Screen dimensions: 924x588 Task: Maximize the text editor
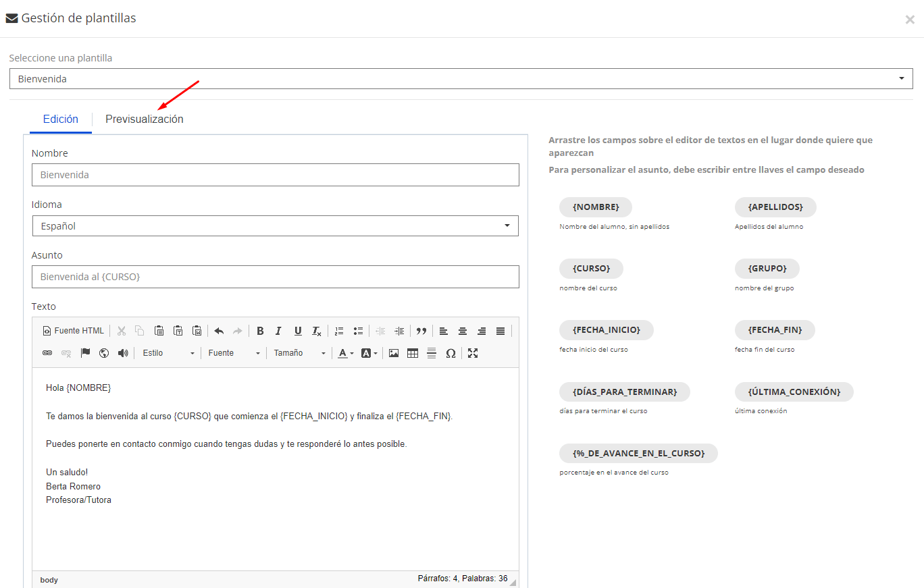pyautogui.click(x=473, y=353)
